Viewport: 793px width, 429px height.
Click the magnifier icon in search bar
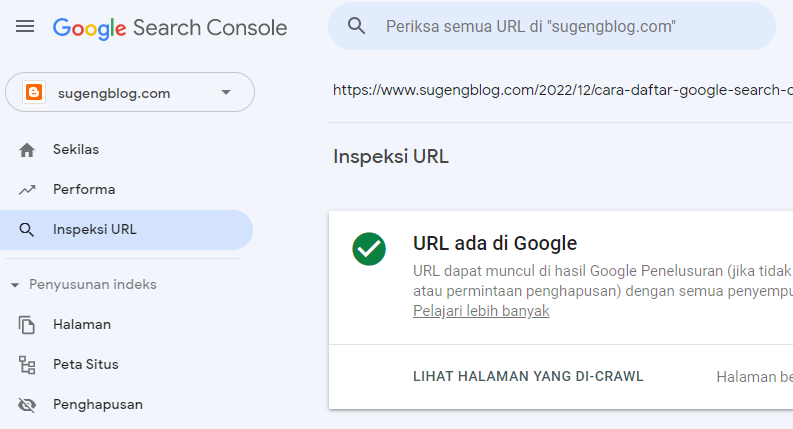[x=357, y=27]
